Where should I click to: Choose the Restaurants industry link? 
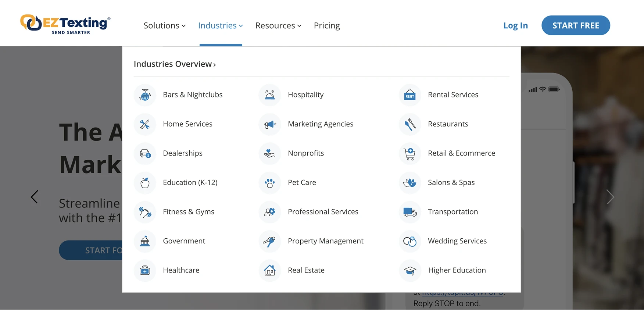point(448,124)
